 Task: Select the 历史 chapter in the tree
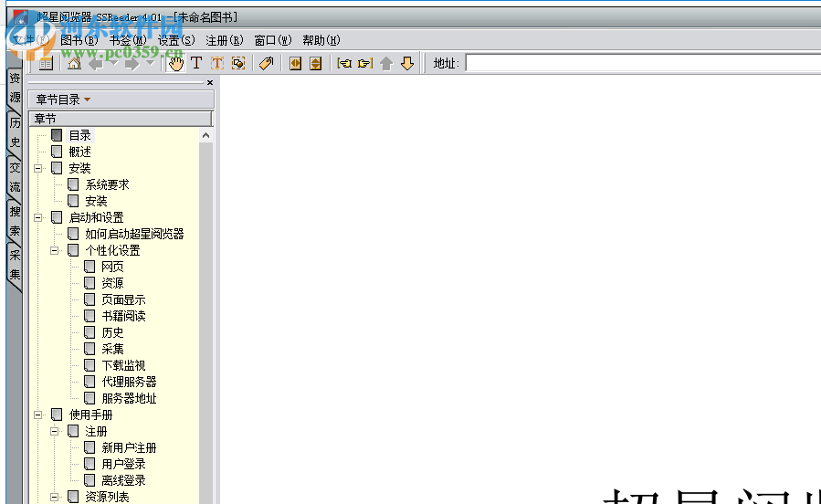(112, 332)
